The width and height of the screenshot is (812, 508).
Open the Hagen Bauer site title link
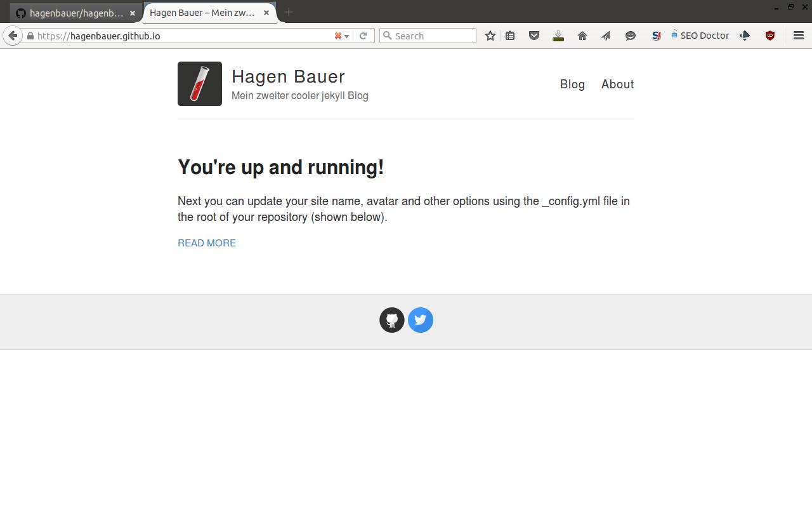288,76
